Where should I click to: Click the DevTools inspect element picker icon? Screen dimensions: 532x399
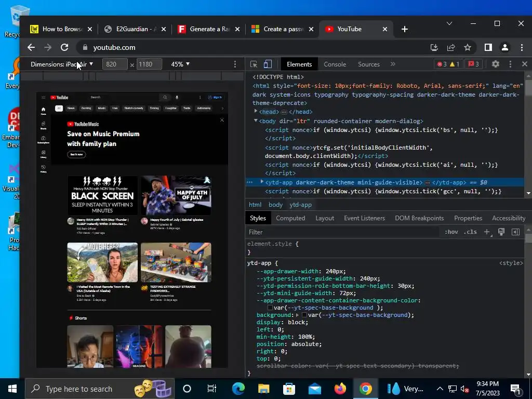[254, 64]
